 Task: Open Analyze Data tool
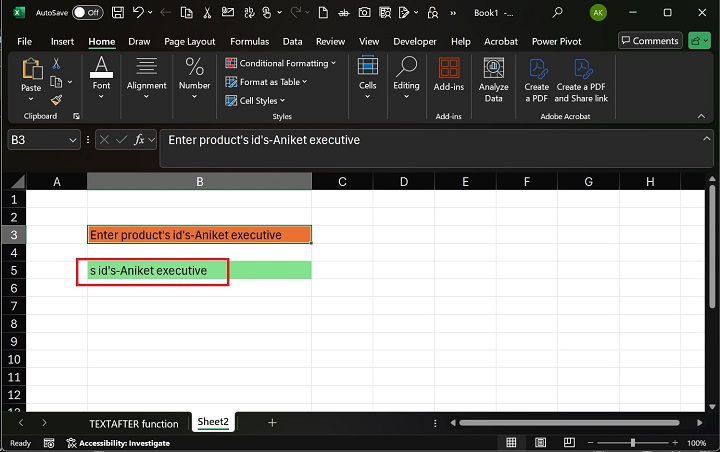[x=493, y=78]
